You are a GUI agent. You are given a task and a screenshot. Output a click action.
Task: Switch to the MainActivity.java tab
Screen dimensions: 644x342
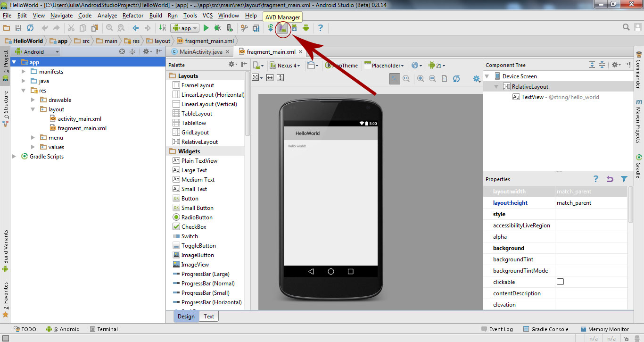(x=200, y=51)
